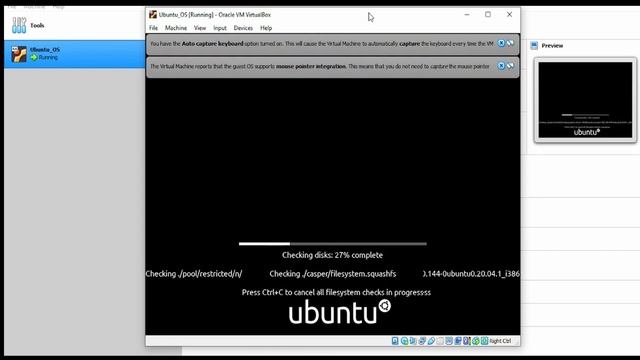Screen dimensions: 640x360
Task: Click the Ubuntu_OS machine icon in VM list
Action: coord(19,54)
